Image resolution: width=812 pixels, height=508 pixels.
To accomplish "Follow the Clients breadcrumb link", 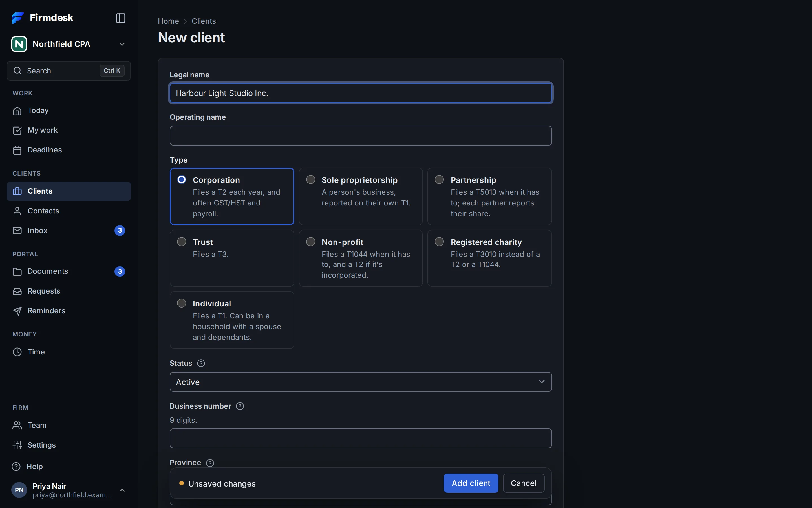I will tap(204, 21).
